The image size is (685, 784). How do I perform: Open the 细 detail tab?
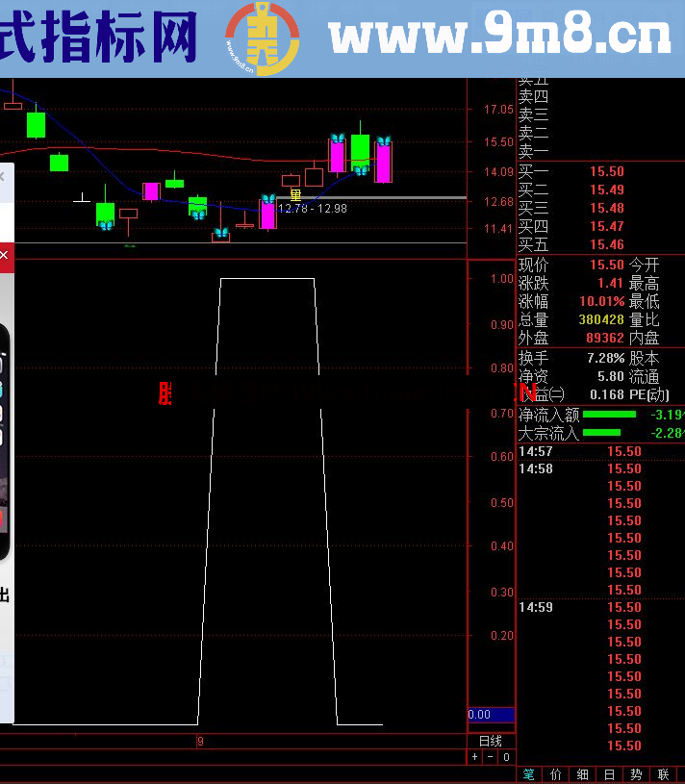tap(583, 774)
